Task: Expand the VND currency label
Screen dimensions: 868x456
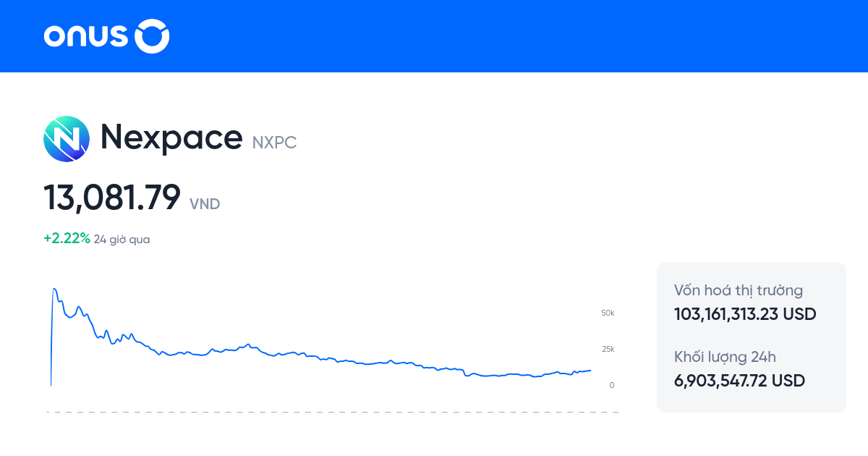Action: (x=205, y=204)
